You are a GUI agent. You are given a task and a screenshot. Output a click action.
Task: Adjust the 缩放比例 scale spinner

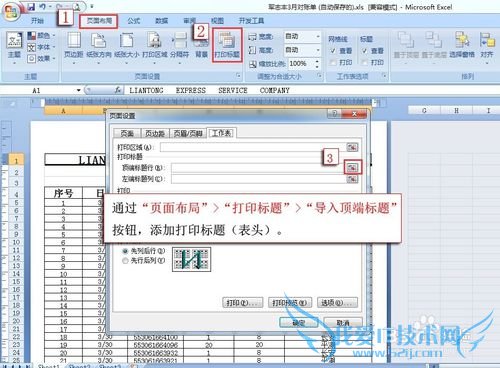pos(317,63)
